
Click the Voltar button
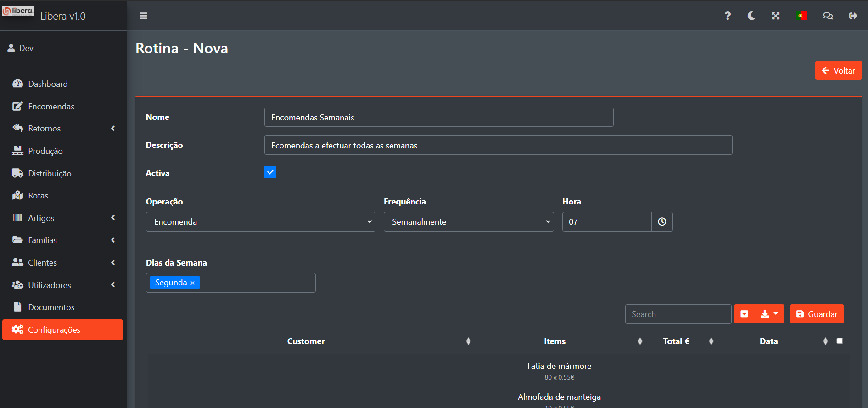[838, 71]
